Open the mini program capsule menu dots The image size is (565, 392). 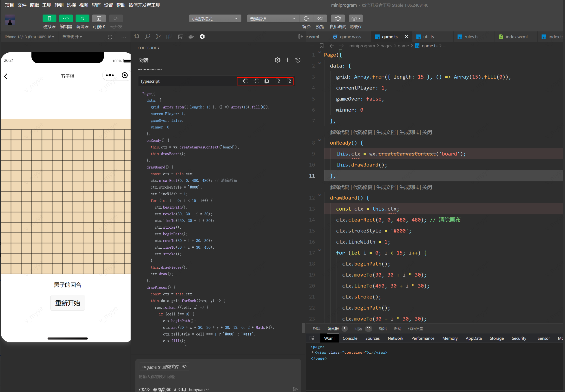tap(110, 75)
